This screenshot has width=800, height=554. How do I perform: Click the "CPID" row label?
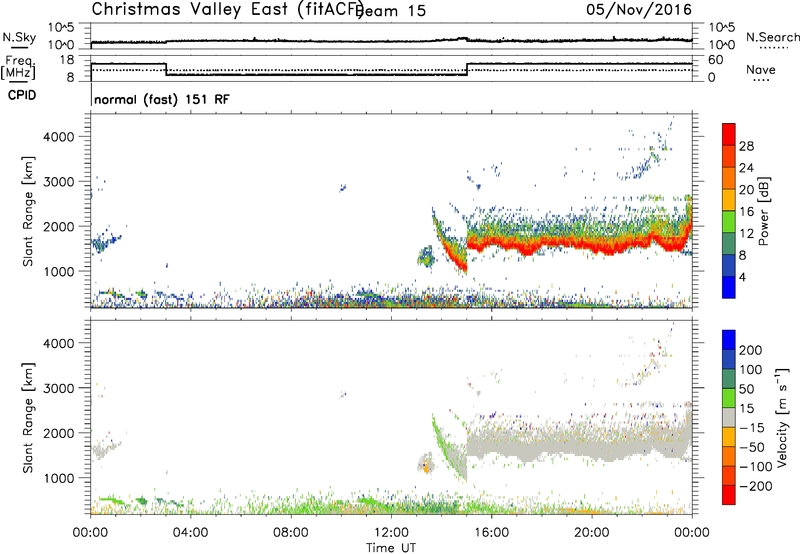click(x=22, y=95)
